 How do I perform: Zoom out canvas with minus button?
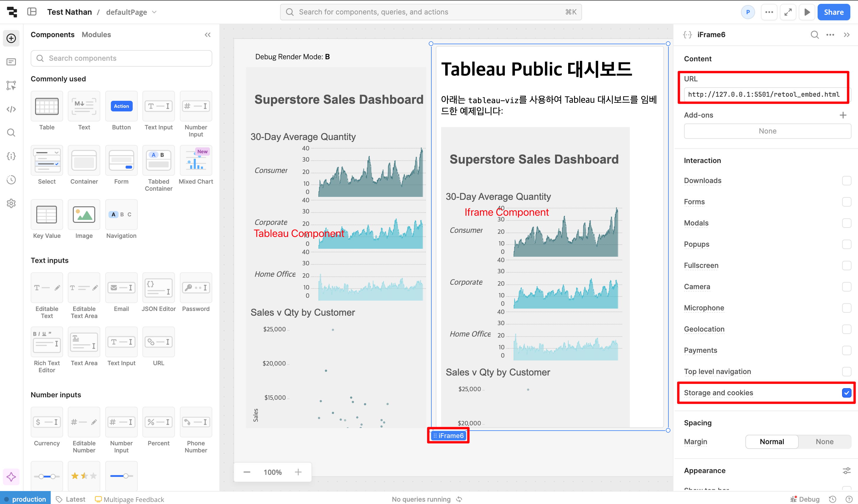[x=247, y=472]
